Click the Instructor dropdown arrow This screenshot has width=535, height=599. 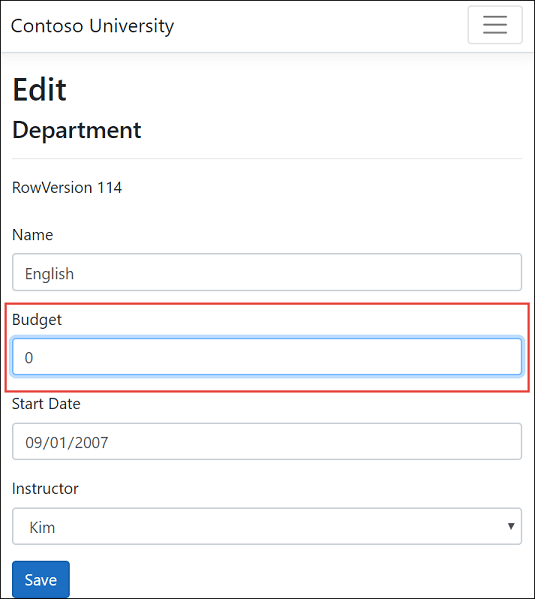pyautogui.click(x=511, y=526)
